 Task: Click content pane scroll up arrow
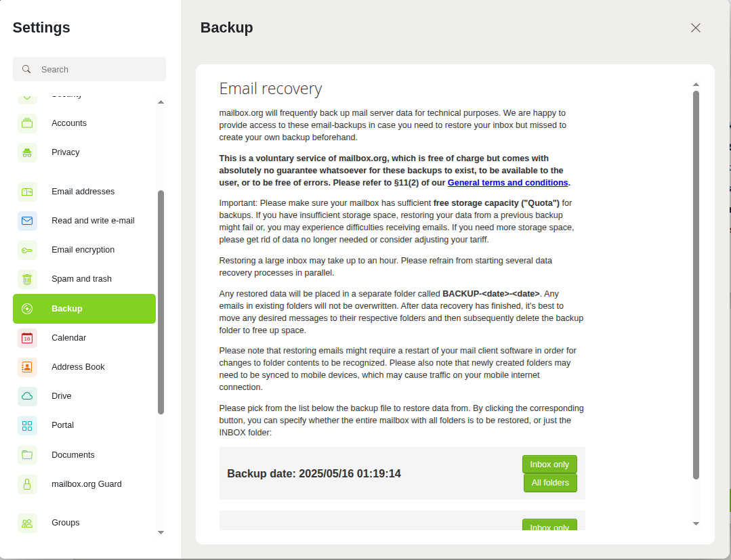coord(696,85)
